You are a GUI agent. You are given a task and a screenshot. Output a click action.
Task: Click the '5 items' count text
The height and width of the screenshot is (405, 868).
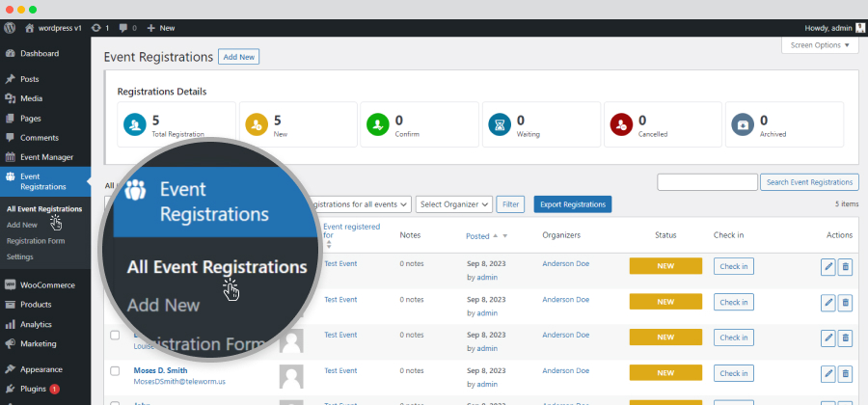847,204
